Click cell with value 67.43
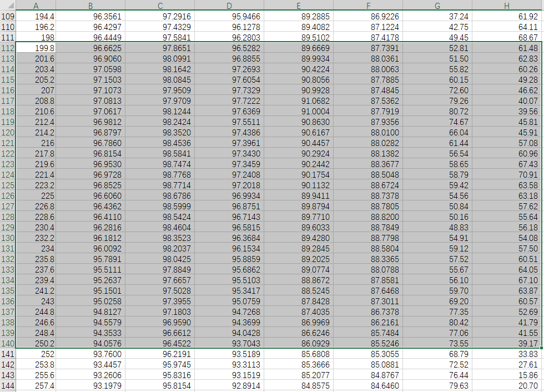Screen dimensions: 544x392 (506, 164)
